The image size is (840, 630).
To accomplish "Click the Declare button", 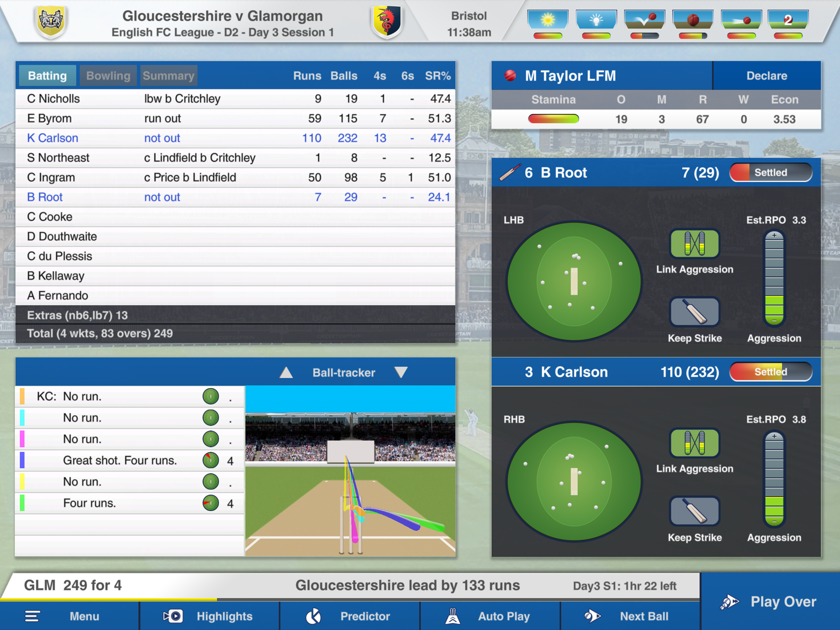I will [x=767, y=76].
